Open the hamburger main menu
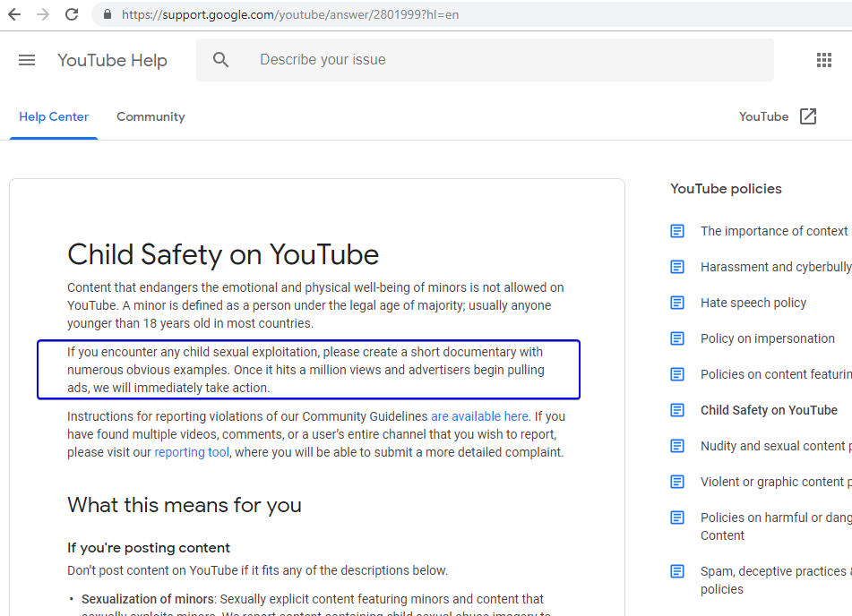 pos(27,60)
